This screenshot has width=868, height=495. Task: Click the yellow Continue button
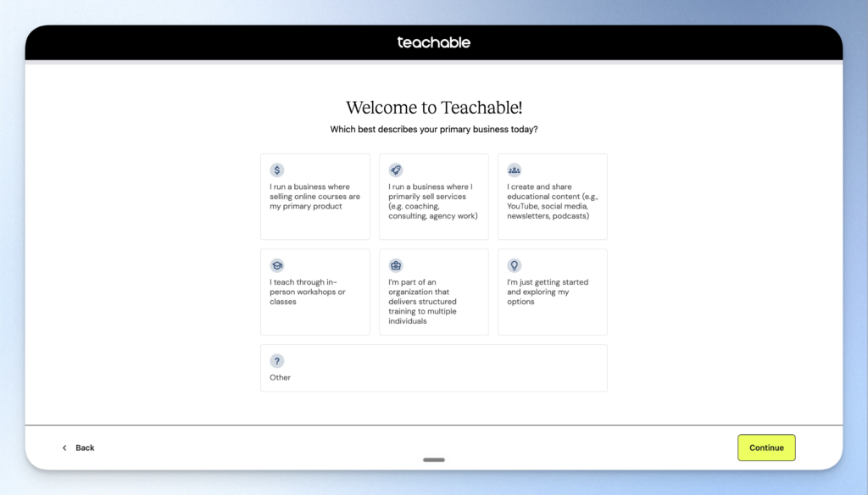click(766, 448)
